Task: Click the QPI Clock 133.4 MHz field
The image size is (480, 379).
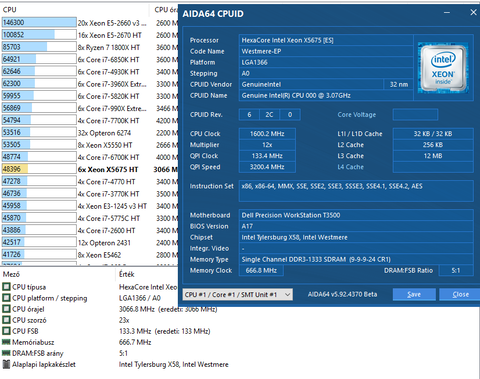Action: (x=267, y=156)
